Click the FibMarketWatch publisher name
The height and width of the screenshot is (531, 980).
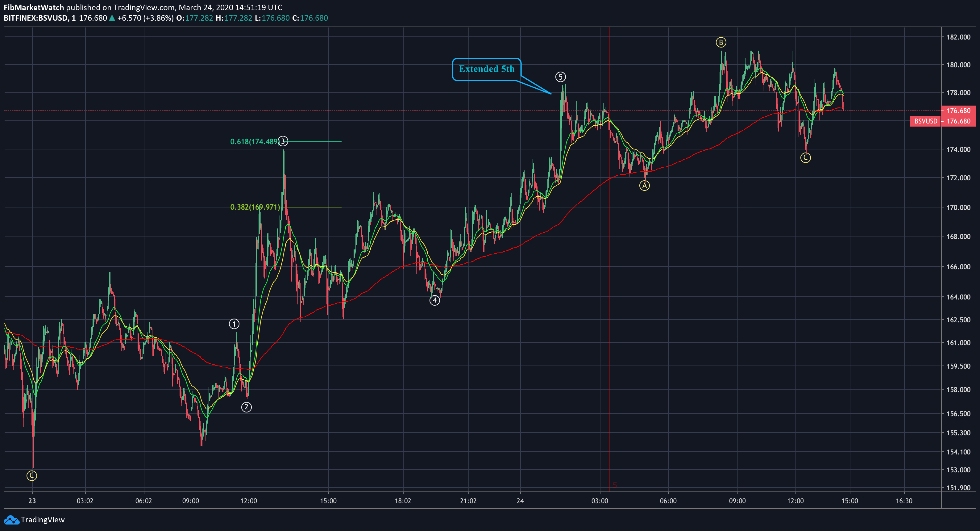(34, 7)
